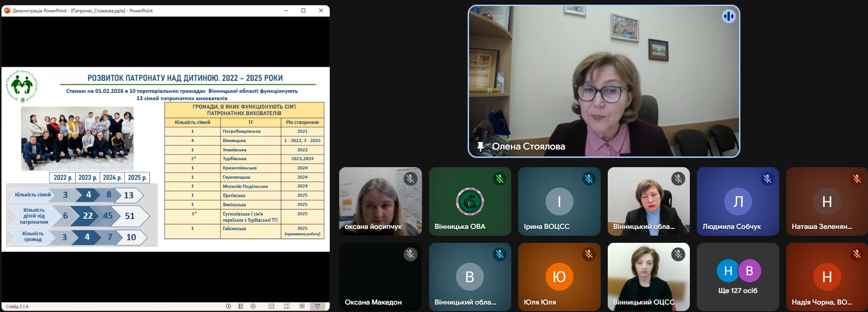Minimize the PowerPoint slideshow window

[286, 10]
